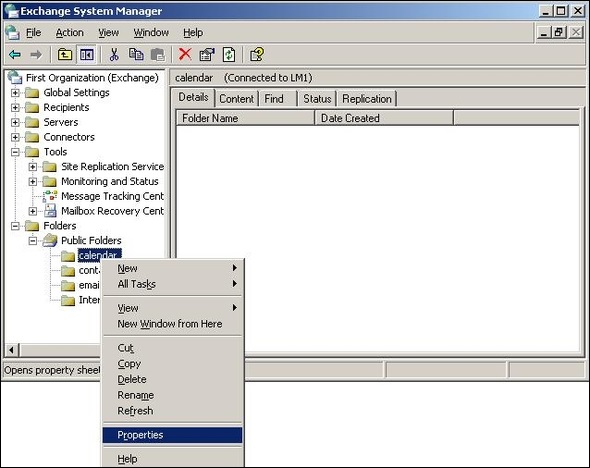The height and width of the screenshot is (468, 590).
Task: Choose Properties from the context menu
Action: (x=173, y=435)
